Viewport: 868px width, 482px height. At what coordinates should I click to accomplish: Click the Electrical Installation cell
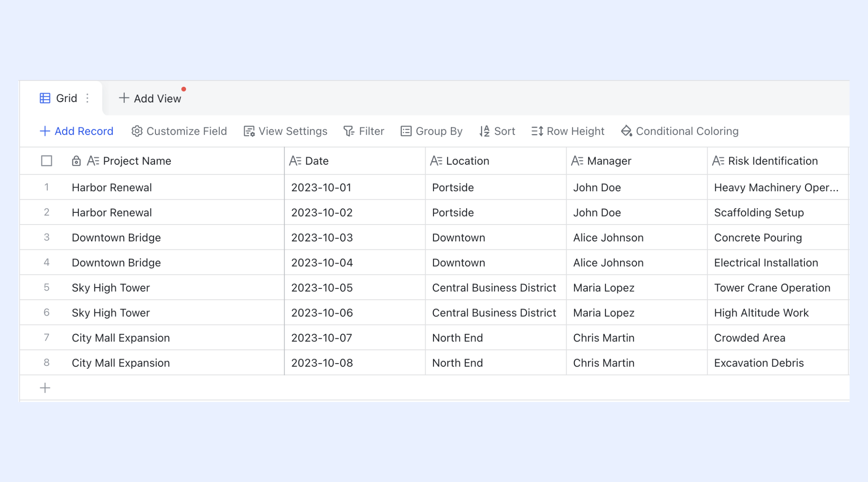778,262
